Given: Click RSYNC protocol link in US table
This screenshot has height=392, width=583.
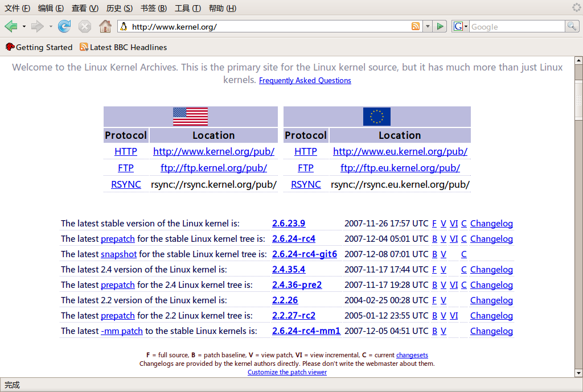Looking at the screenshot, I should click(x=126, y=184).
